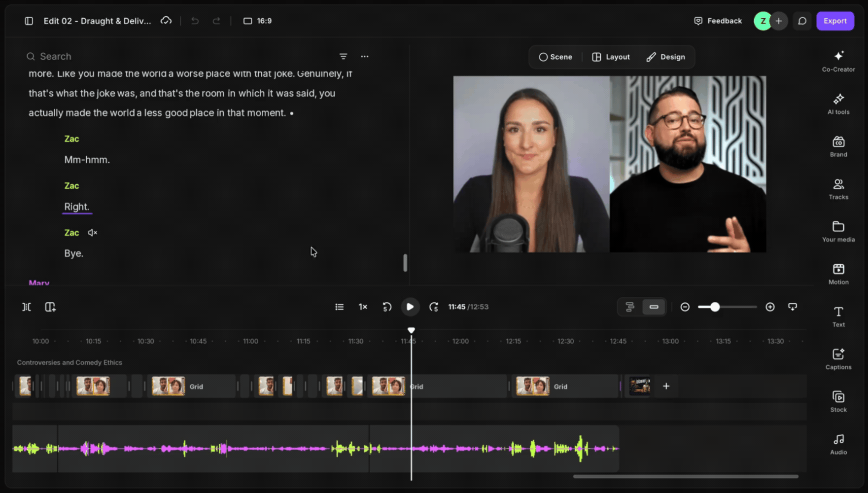868x493 pixels.
Task: Click the split clip icon
Action: (27, 307)
